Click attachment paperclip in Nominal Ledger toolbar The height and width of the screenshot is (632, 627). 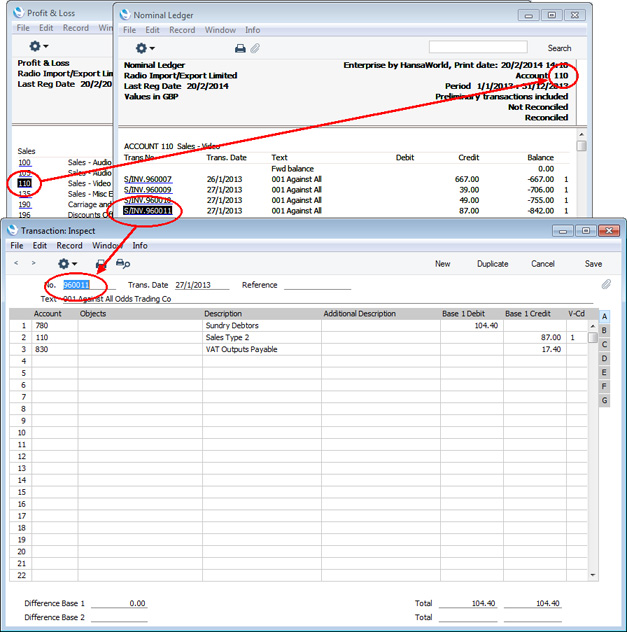tap(255, 49)
